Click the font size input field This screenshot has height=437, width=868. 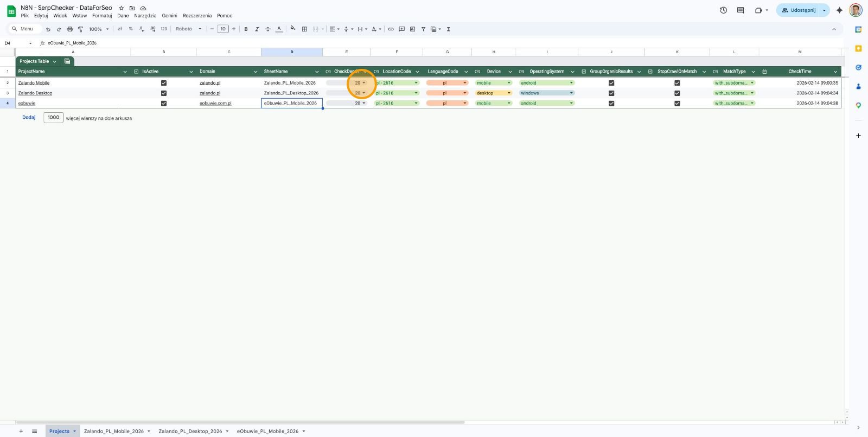pos(223,29)
